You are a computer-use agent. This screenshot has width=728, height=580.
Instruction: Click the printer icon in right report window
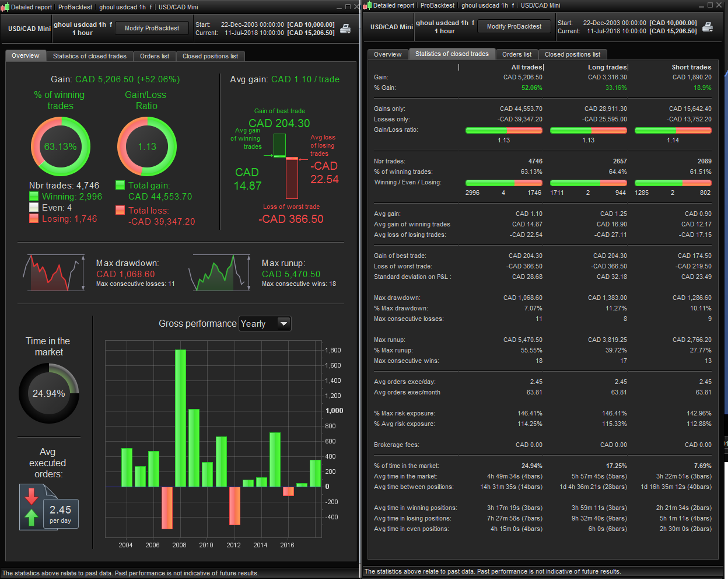coord(708,27)
